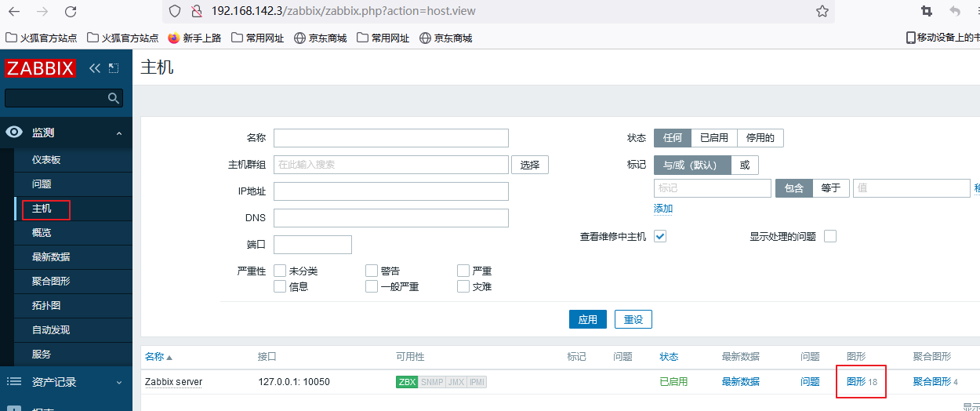Screen dimensions: 980x411
Task: Open the first 常用网址 bookmark folder
Action: (x=257, y=38)
